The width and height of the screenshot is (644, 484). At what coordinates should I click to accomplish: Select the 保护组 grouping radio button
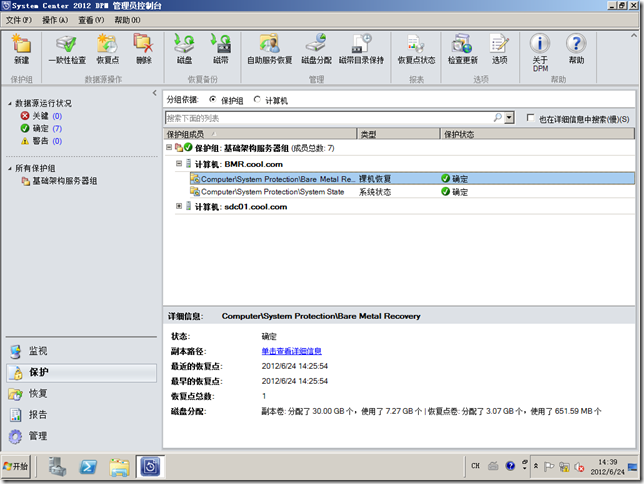(x=213, y=99)
